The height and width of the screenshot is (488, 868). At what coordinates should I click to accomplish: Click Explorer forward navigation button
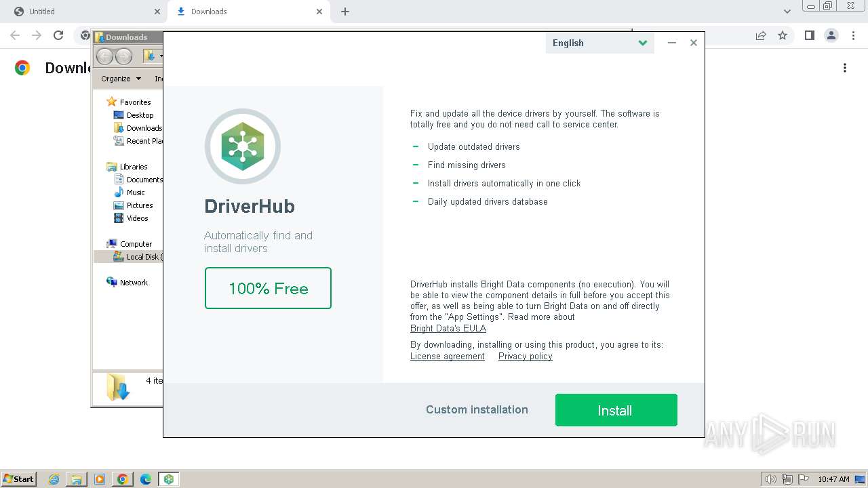[x=123, y=56]
